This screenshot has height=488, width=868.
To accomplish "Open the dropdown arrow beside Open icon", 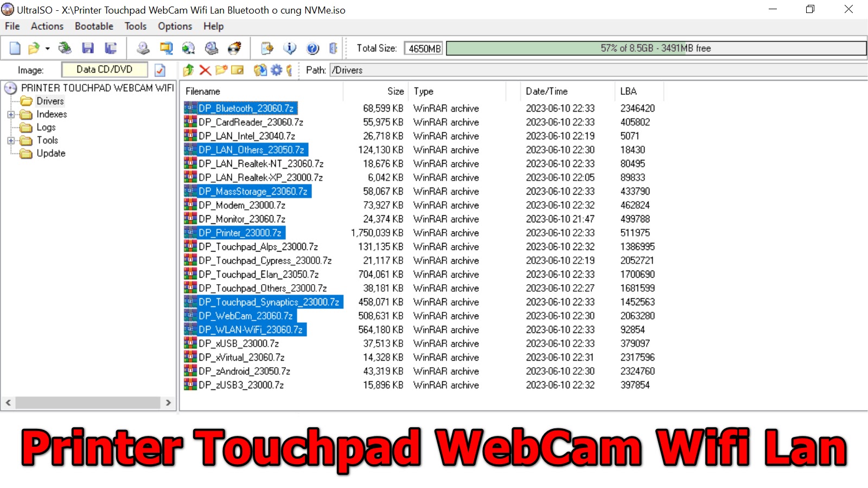I will [x=48, y=49].
